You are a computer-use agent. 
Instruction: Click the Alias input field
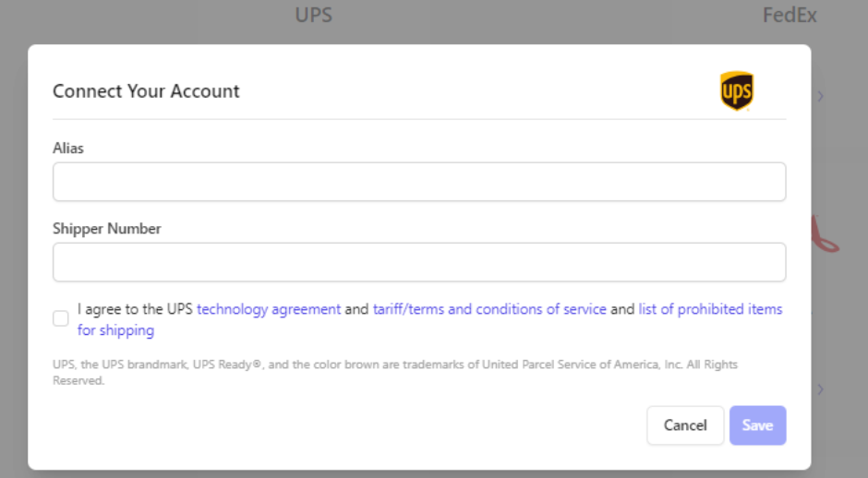click(x=419, y=182)
